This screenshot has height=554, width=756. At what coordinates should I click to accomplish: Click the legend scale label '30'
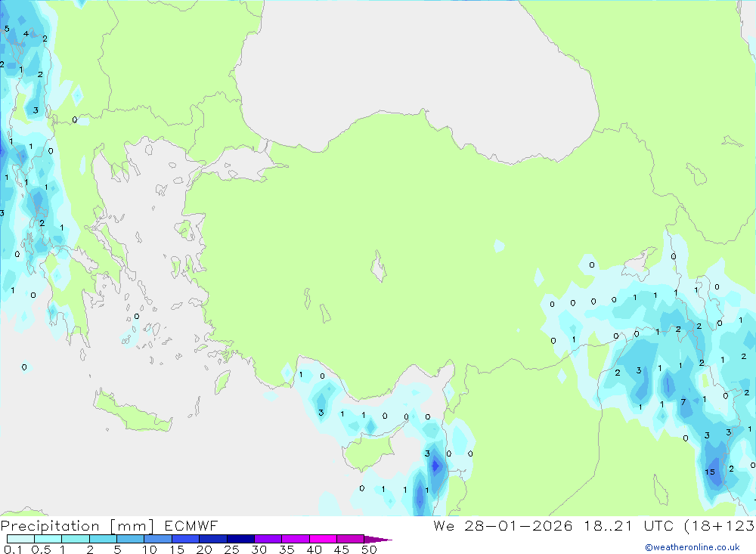click(x=259, y=549)
